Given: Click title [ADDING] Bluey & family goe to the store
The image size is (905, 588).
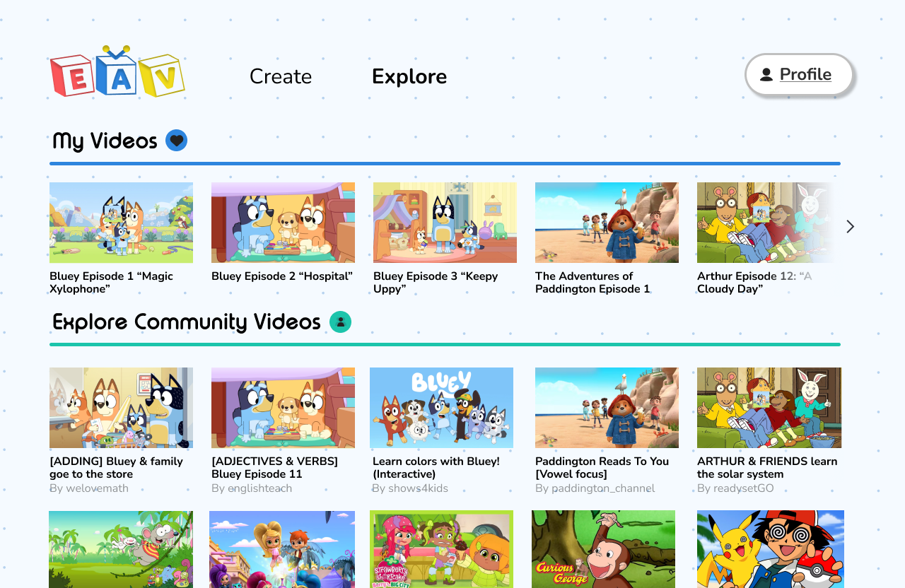Looking at the screenshot, I should click(116, 468).
